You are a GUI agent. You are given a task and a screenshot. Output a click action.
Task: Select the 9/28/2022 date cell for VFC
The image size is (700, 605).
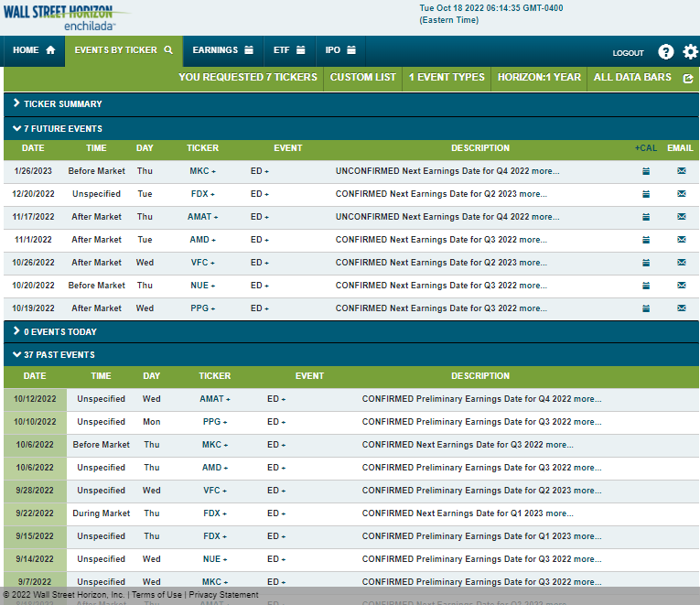(x=35, y=491)
